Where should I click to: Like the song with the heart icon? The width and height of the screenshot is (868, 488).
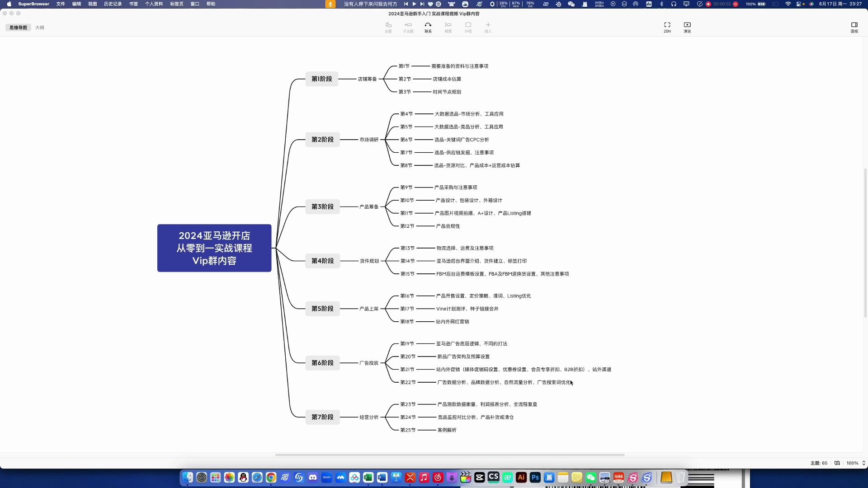pos(430,4)
